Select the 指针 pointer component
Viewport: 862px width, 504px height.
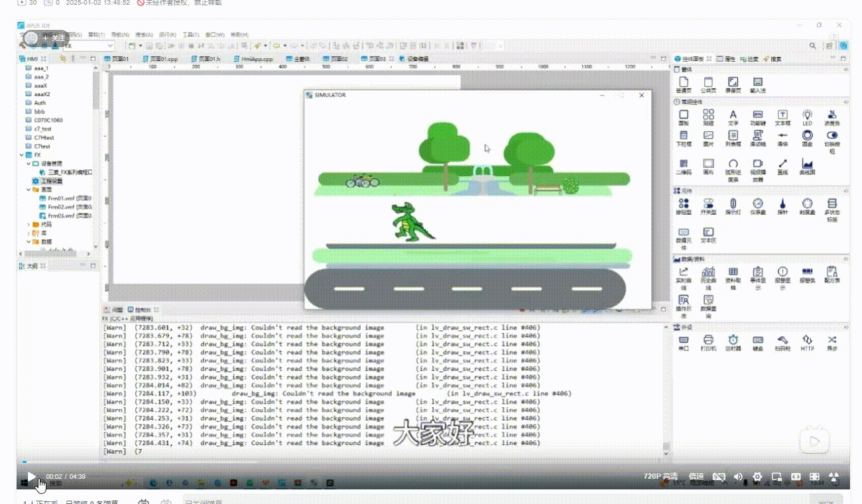click(782, 206)
